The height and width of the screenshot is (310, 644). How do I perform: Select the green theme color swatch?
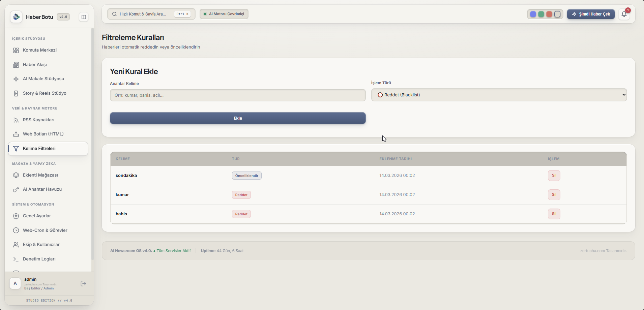tap(541, 14)
